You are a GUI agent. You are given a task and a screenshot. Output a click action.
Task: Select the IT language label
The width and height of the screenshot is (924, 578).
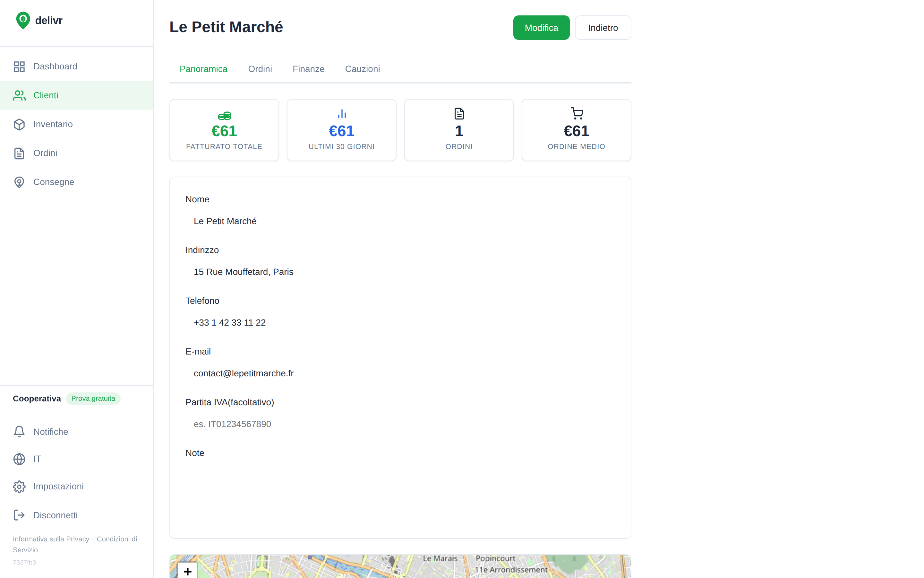37,459
